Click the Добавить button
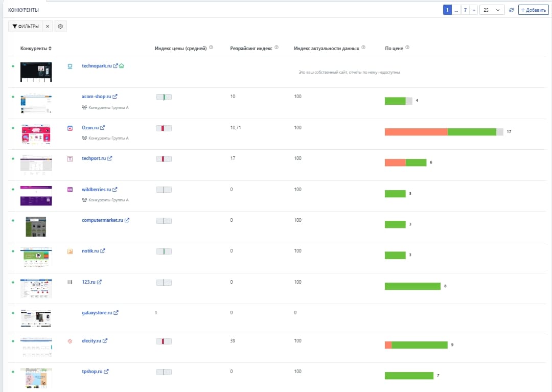This screenshot has height=392, width=552. [533, 10]
